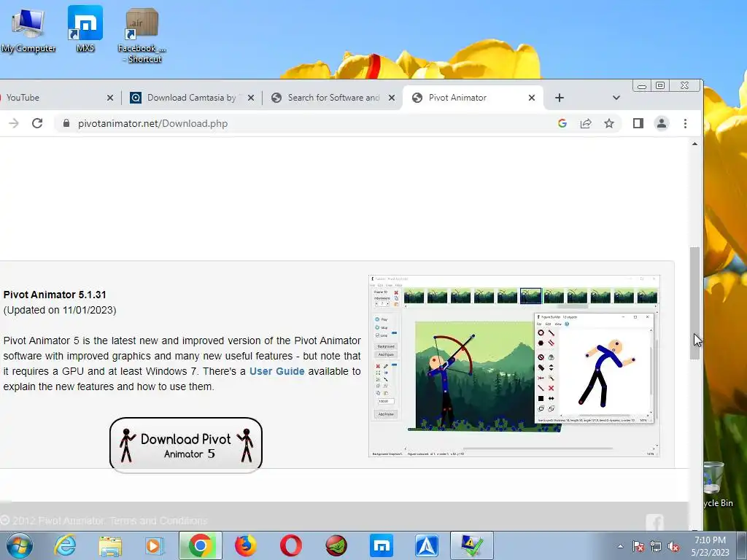
Task: Share this page icon
Action: (x=586, y=123)
